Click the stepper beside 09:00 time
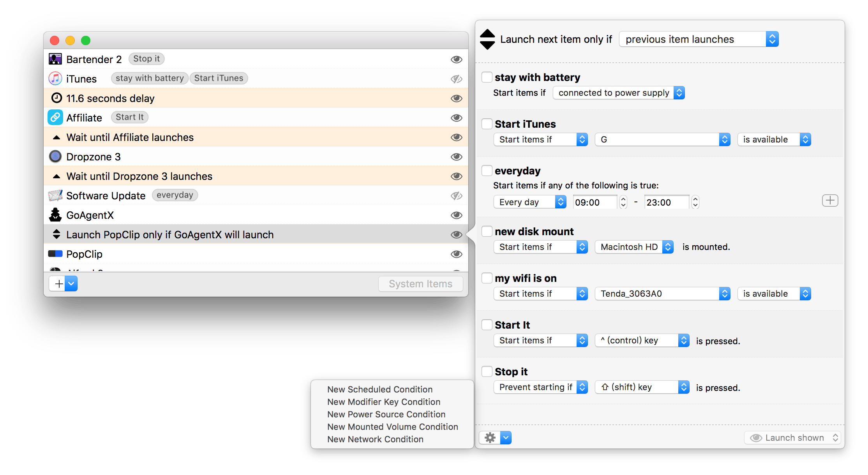This screenshot has height=475, width=868. click(x=623, y=202)
